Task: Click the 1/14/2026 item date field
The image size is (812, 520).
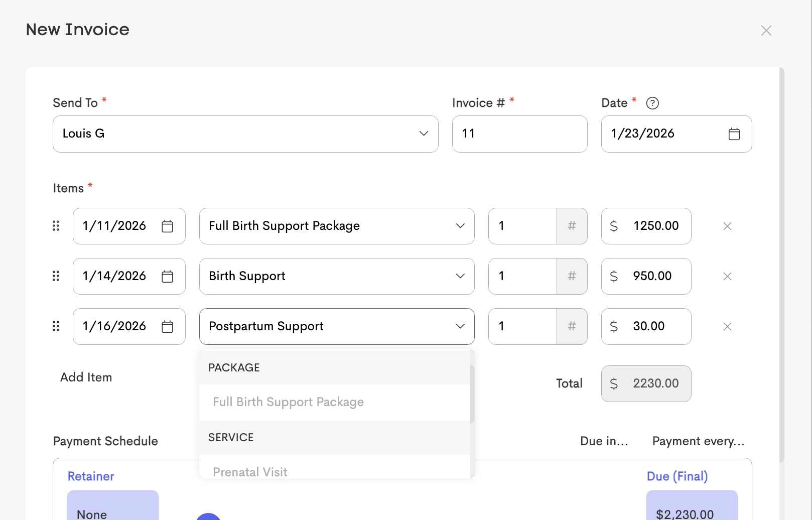Action: (x=129, y=276)
